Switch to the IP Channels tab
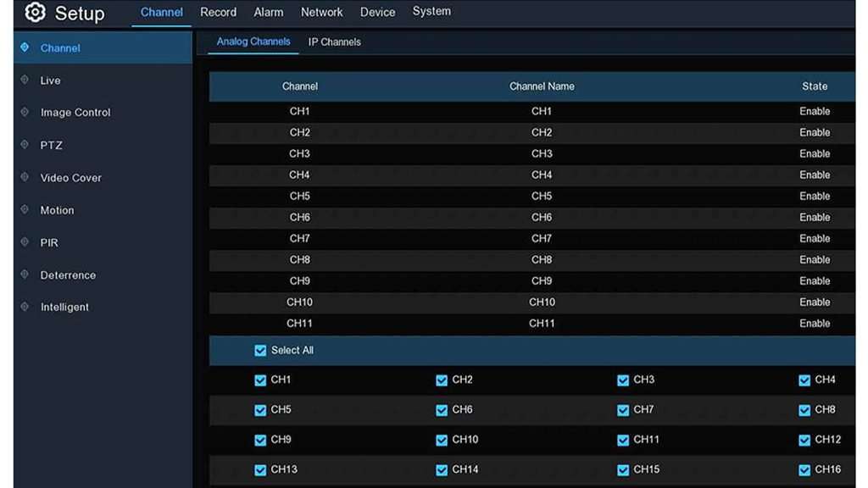868x488 pixels. [x=334, y=42]
